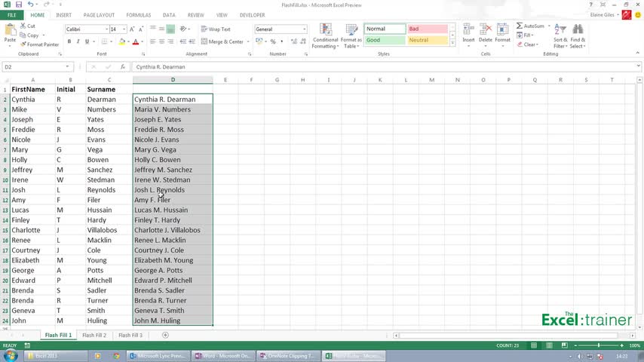Click the formula bar showing Cynthia R. Dearman

click(384, 66)
